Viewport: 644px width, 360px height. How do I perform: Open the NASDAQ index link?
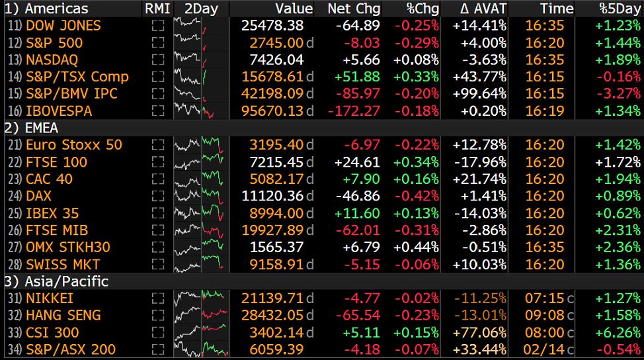click(x=52, y=60)
